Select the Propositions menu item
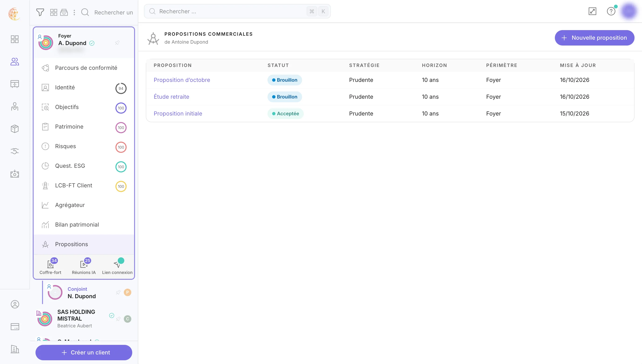Image resolution: width=642 pixels, height=364 pixels. (x=84, y=244)
